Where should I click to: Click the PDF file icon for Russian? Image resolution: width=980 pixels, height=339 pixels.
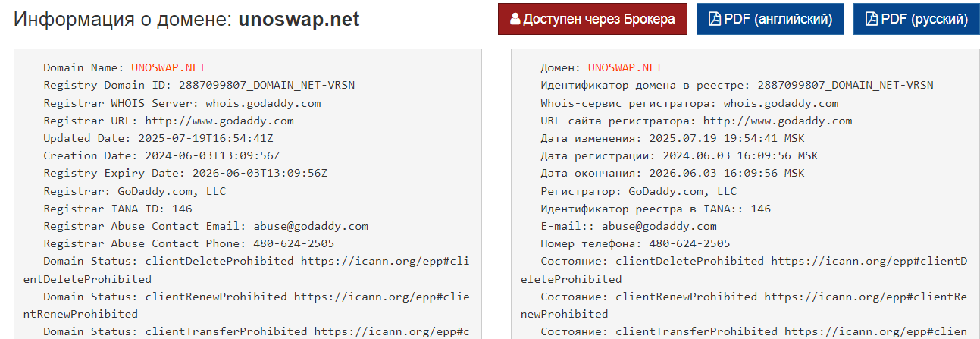click(x=872, y=20)
